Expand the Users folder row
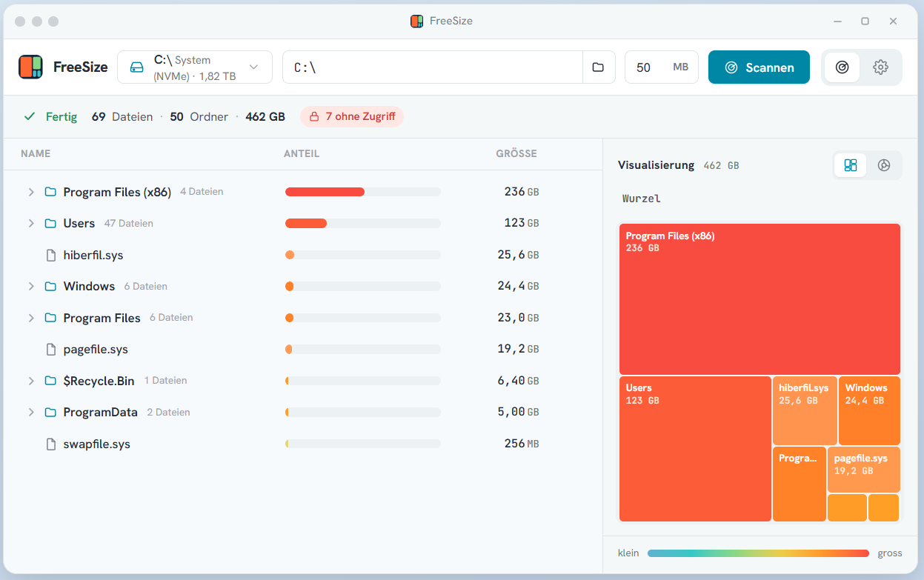 coord(31,223)
